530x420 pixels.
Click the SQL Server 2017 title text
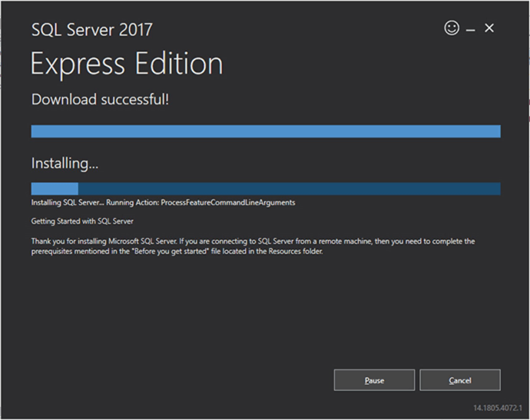pos(91,30)
